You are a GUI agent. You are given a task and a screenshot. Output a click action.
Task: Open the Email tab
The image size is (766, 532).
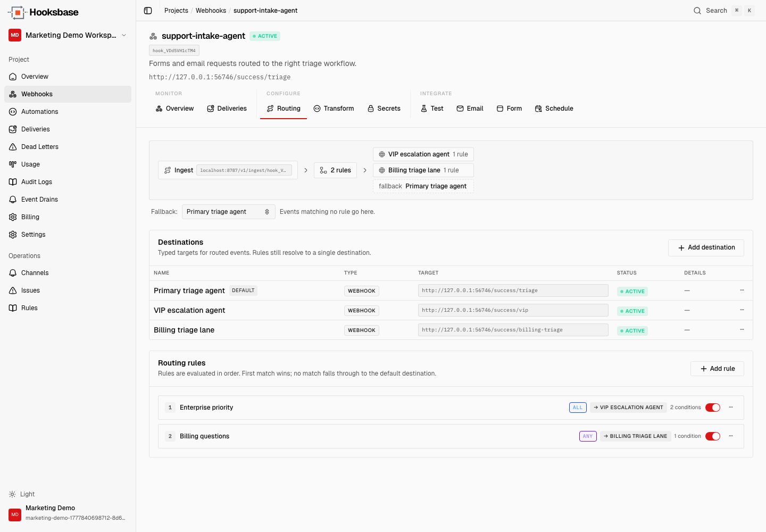tap(470, 109)
